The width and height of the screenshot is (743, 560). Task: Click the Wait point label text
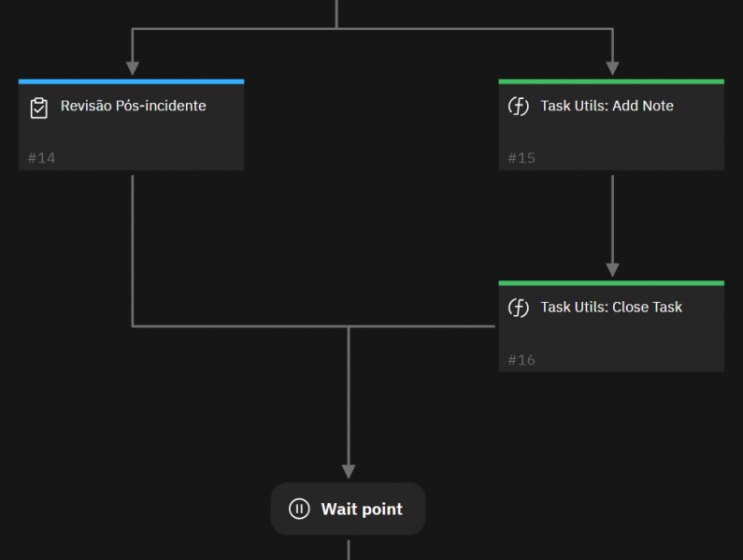coord(362,509)
